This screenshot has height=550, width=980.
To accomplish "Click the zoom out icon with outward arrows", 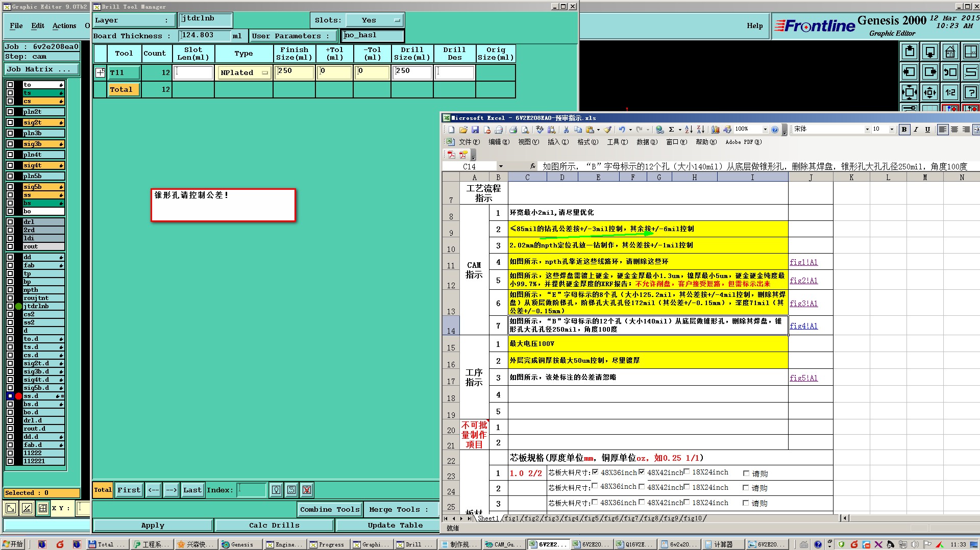I will [930, 92].
